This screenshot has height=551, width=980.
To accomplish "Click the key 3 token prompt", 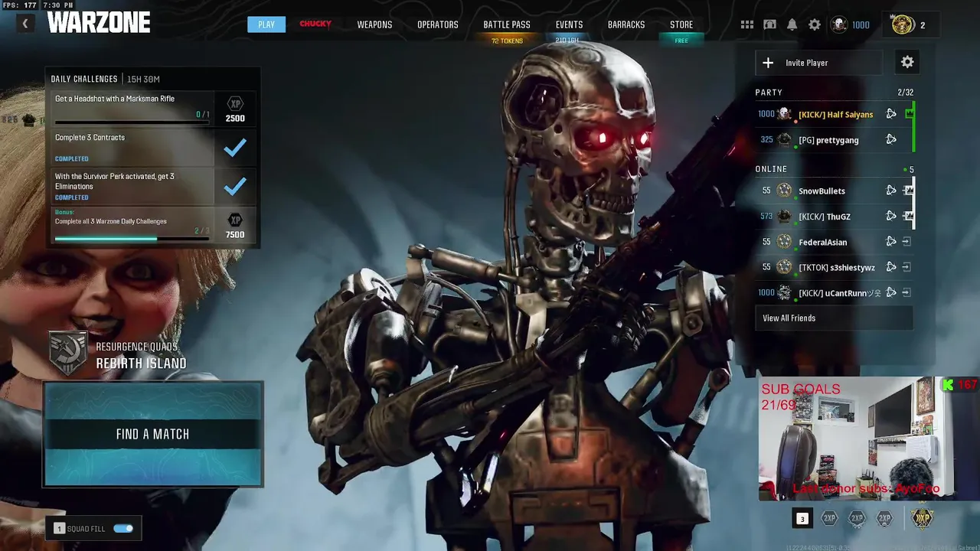I will click(x=802, y=519).
